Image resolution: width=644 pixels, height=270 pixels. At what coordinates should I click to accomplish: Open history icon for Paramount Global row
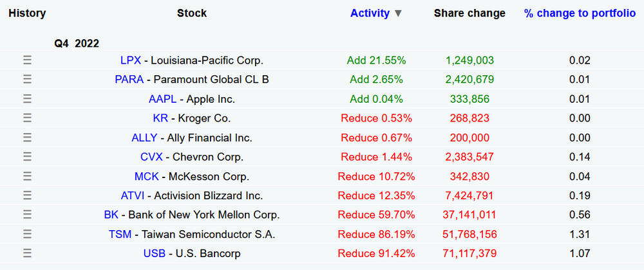pyautogui.click(x=27, y=80)
